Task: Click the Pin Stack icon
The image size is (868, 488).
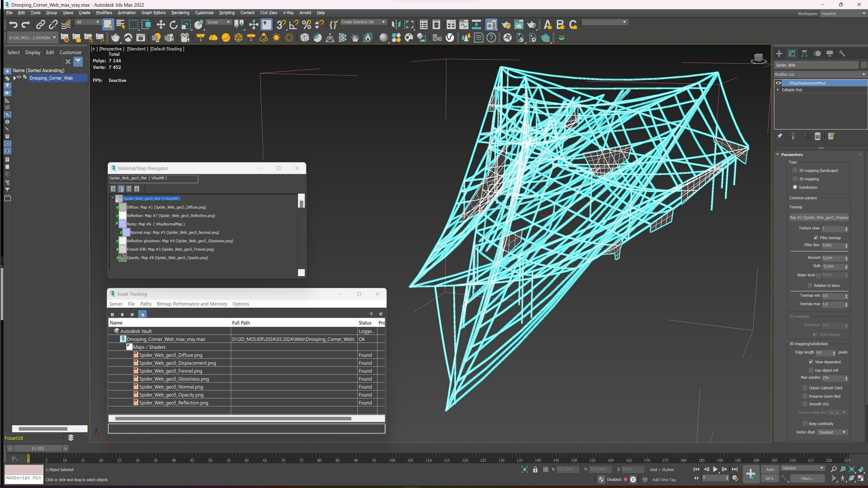Action: coord(779,136)
